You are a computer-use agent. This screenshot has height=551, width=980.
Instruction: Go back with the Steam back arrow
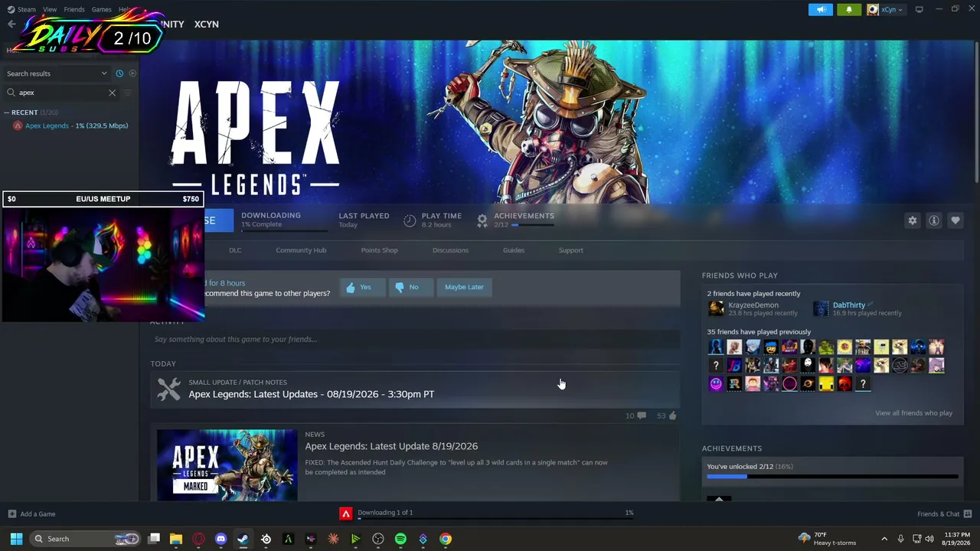(11, 24)
